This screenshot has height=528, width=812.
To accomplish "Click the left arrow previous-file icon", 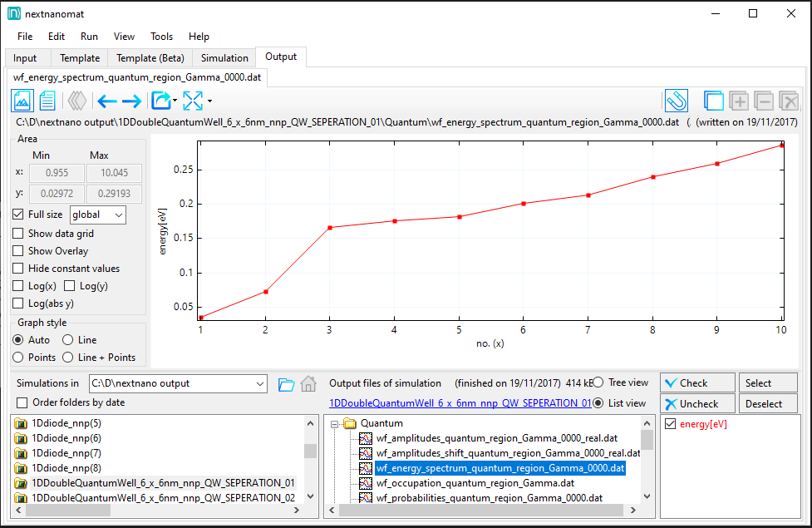I will [107, 101].
